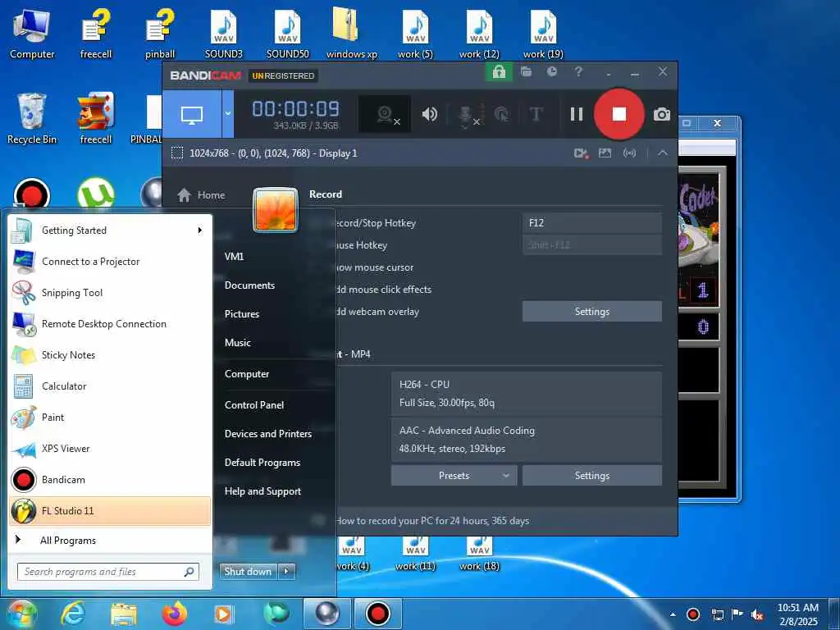Screen dimensions: 840x630
Task: Open Music from Start menu
Action: pyautogui.click(x=237, y=342)
